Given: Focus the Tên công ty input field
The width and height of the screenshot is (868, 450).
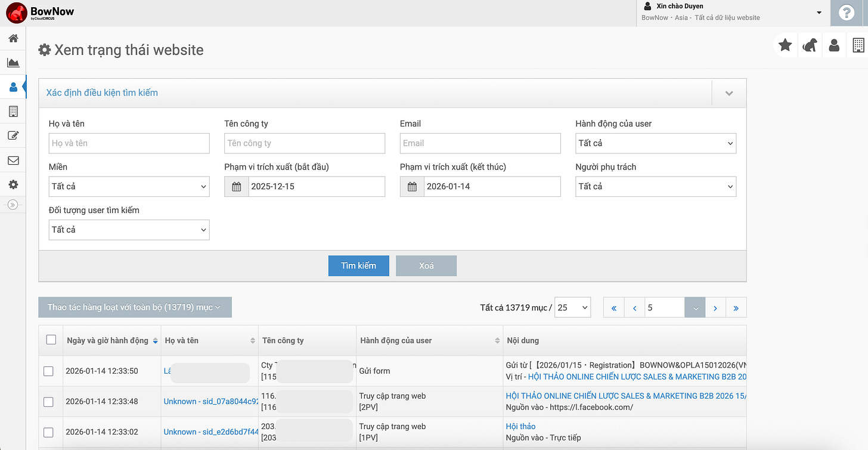Looking at the screenshot, I should pyautogui.click(x=305, y=143).
